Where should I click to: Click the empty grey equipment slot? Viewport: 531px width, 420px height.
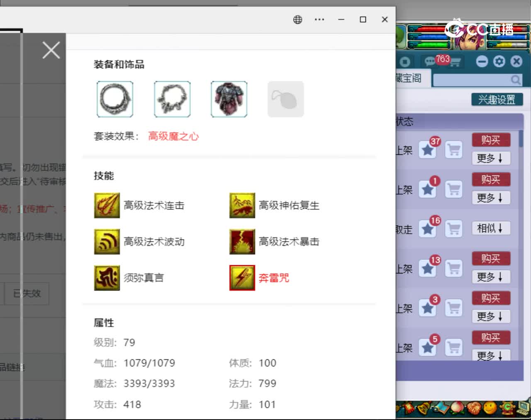(x=286, y=99)
